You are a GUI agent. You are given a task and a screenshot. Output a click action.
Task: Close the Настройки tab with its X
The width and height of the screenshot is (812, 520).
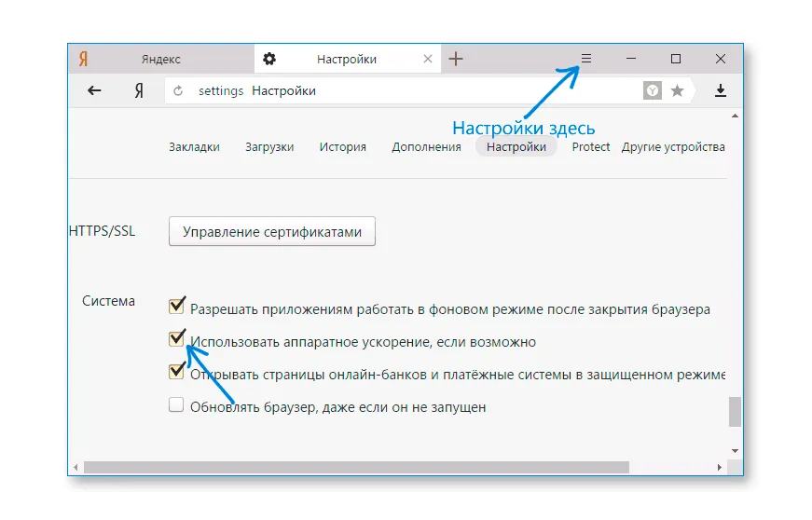(x=428, y=59)
